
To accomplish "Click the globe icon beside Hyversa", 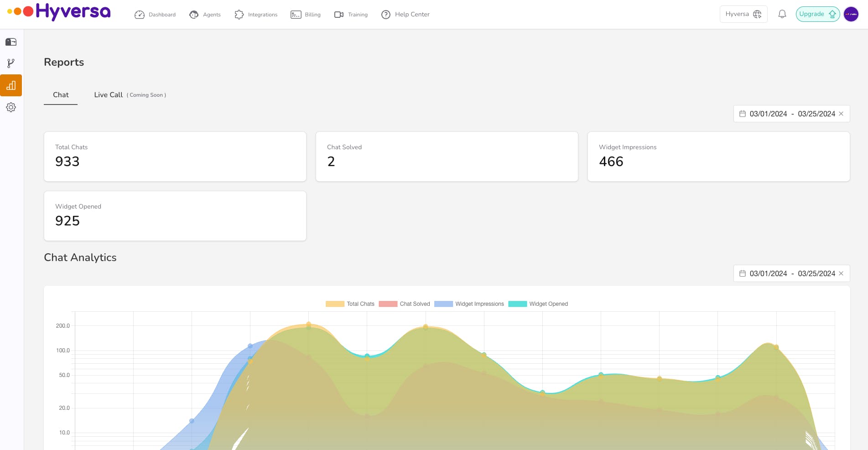I will coord(758,14).
